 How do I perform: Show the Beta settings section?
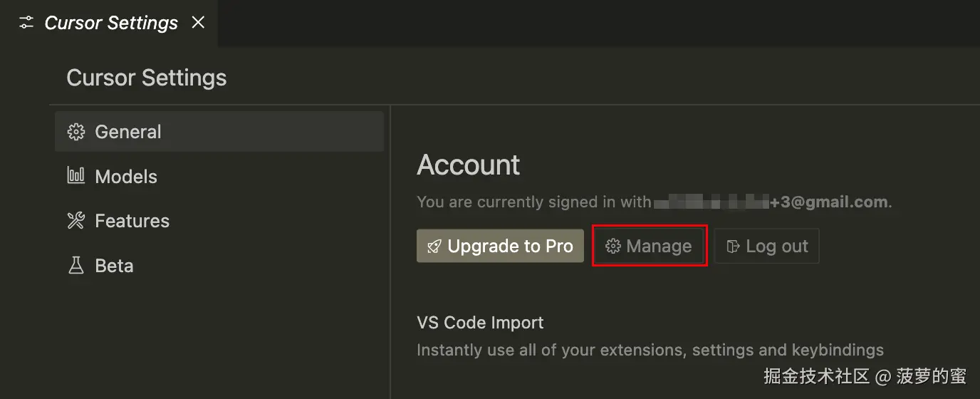tap(115, 266)
